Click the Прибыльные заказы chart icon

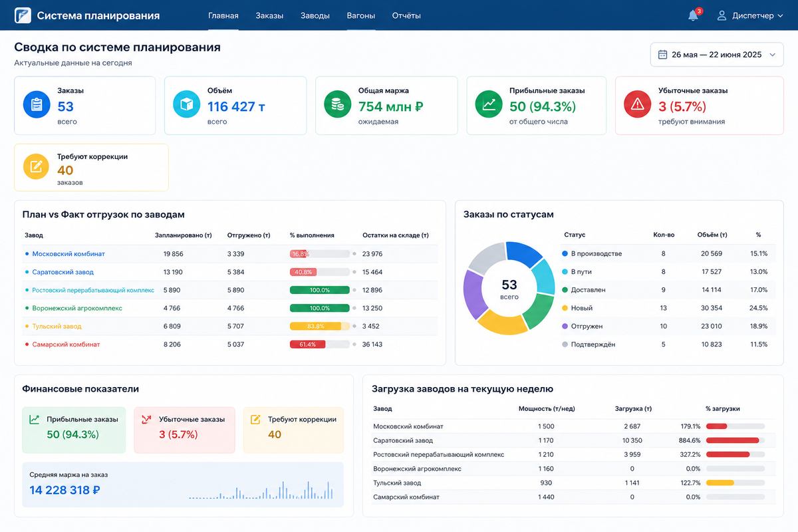point(489,104)
